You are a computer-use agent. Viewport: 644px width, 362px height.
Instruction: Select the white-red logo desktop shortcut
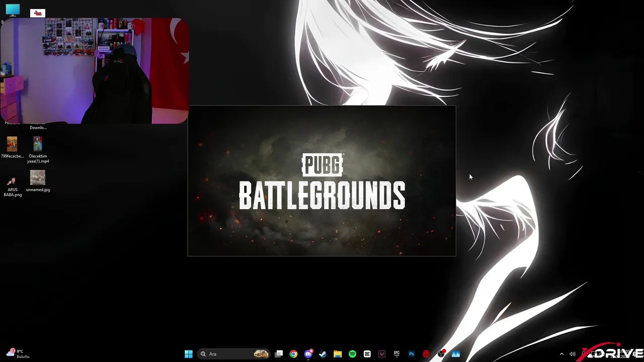pos(38,13)
